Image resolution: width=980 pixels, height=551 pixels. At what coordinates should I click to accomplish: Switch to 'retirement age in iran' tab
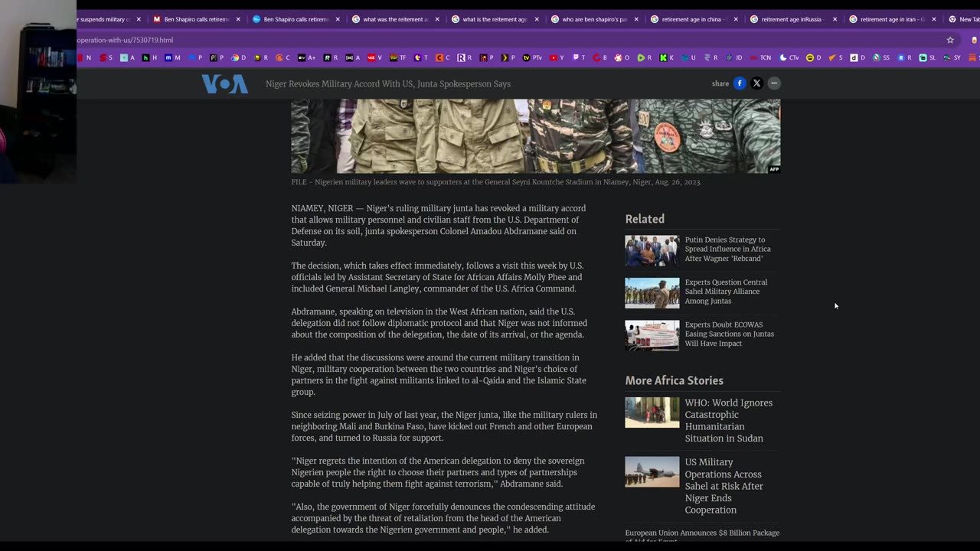[892, 19]
